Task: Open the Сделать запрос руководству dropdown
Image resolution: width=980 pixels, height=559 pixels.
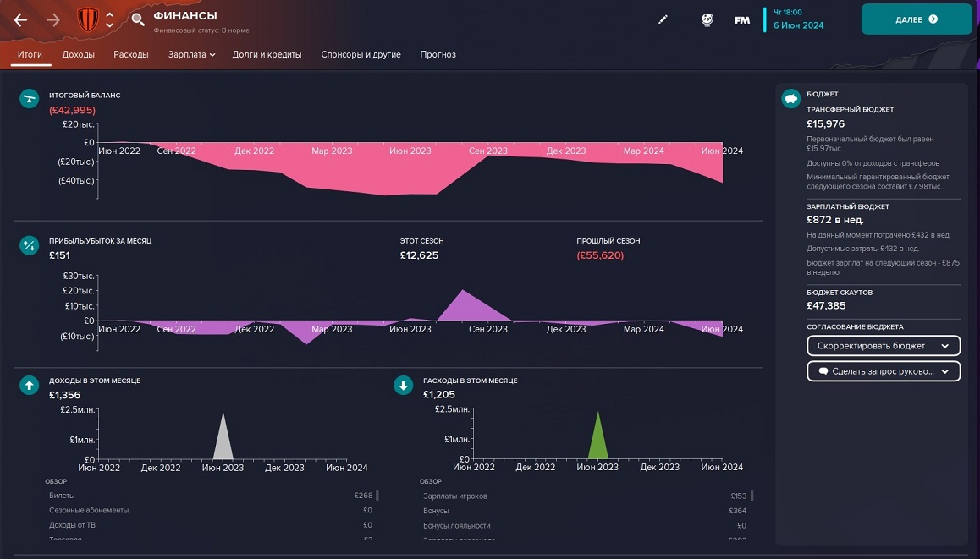Action: click(x=884, y=371)
